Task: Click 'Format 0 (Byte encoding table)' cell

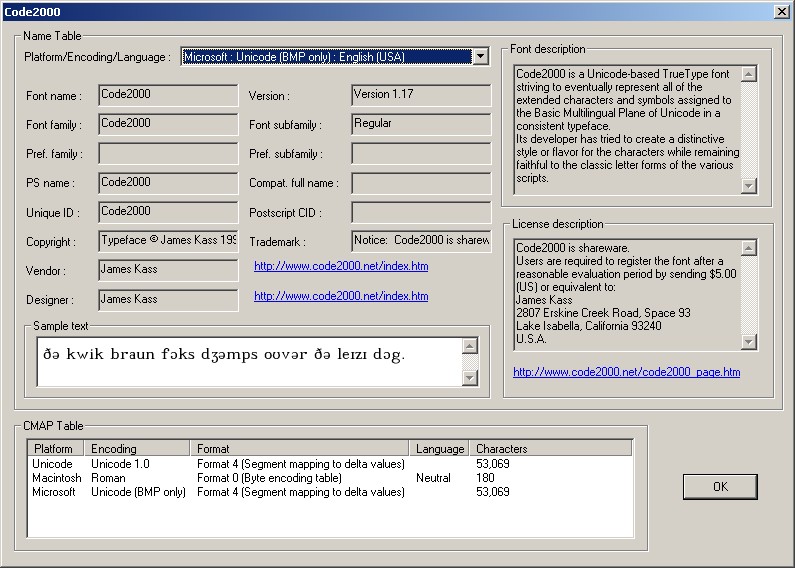Action: click(x=269, y=478)
